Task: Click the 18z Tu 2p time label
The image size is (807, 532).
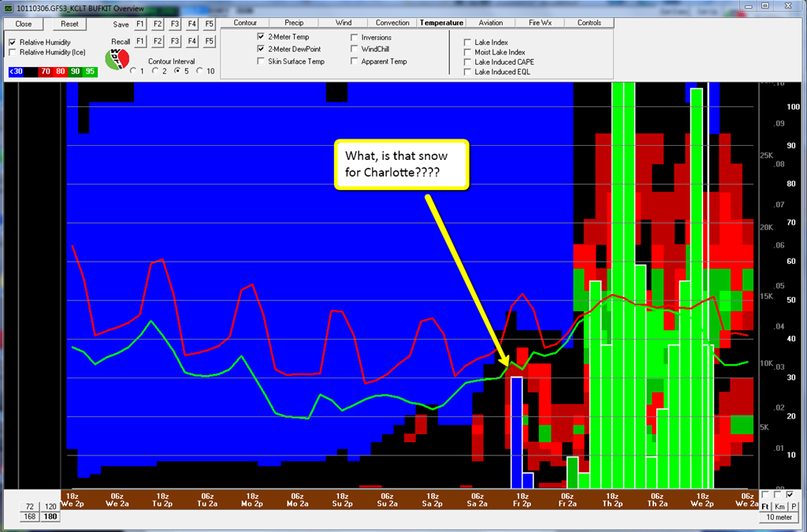Action: (x=162, y=500)
